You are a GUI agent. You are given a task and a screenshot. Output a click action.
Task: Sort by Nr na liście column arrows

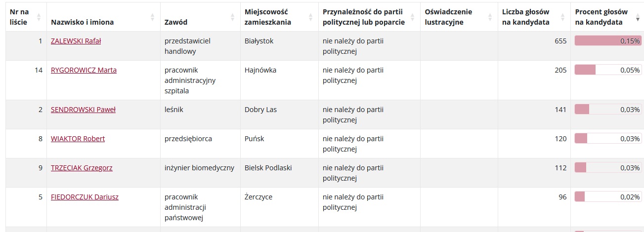[x=39, y=17]
